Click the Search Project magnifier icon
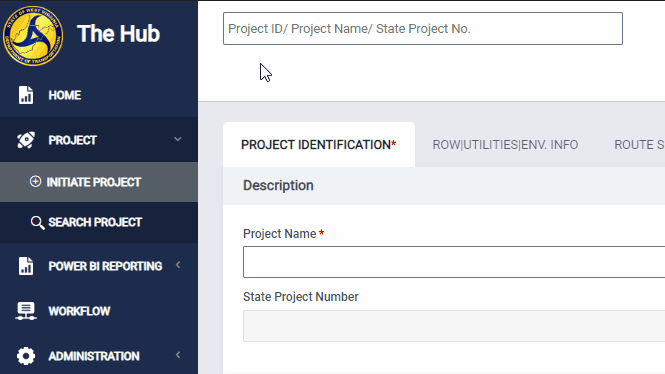665x374 pixels. click(x=37, y=223)
